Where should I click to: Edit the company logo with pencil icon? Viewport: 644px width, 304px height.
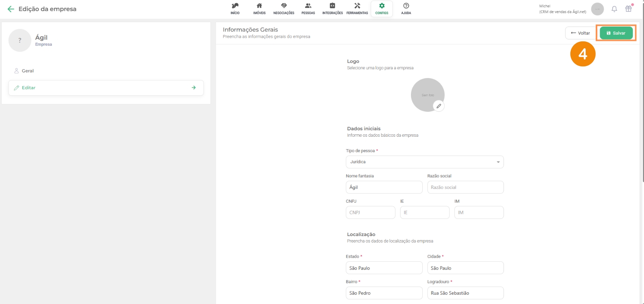pyautogui.click(x=439, y=106)
